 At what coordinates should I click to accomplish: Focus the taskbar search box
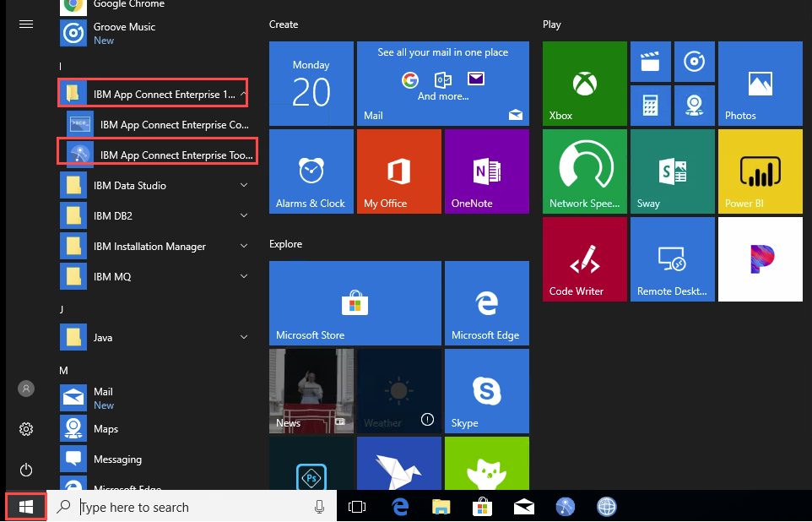(192, 507)
